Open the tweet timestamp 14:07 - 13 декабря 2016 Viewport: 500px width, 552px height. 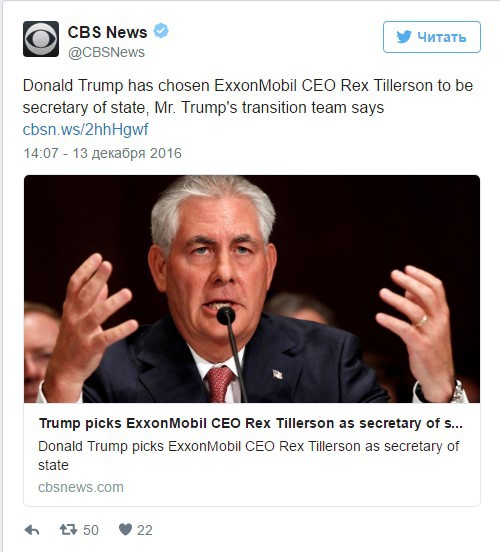102,153
